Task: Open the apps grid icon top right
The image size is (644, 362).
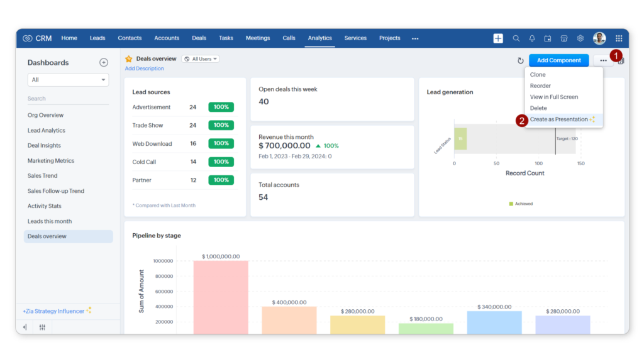Action: click(619, 38)
